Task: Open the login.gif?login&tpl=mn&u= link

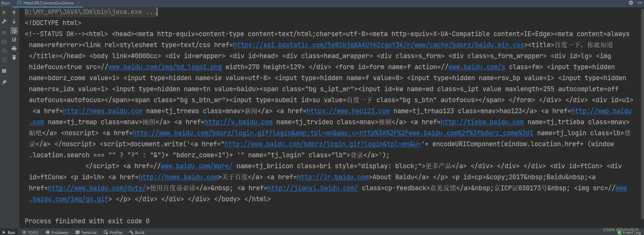Action: 322,144
